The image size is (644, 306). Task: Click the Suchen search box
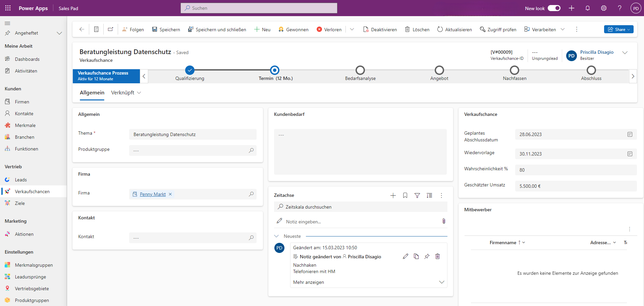(259, 8)
